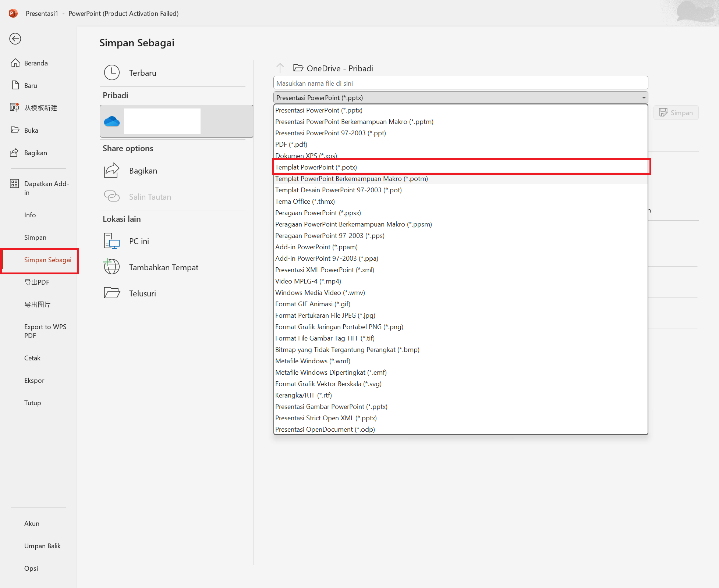Image resolution: width=719 pixels, height=588 pixels.
Task: Click the back arrow icon
Action: coord(15,39)
